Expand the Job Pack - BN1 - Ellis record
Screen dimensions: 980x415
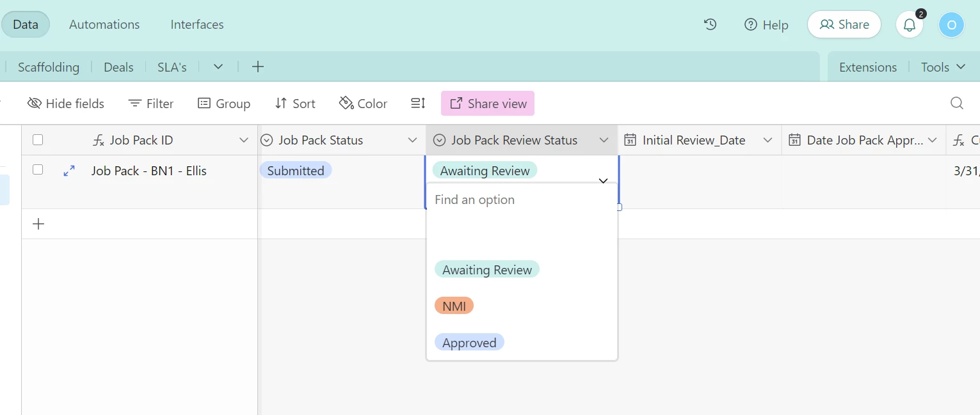point(69,171)
